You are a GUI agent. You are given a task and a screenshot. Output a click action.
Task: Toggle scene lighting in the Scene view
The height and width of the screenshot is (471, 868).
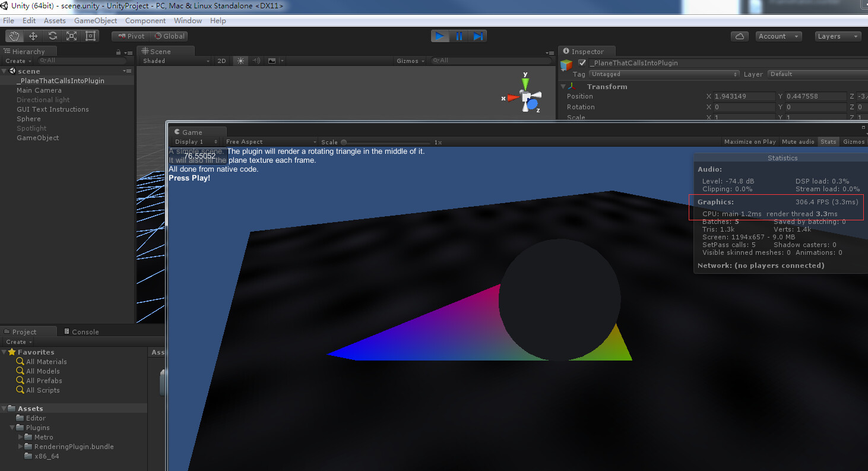tap(240, 60)
